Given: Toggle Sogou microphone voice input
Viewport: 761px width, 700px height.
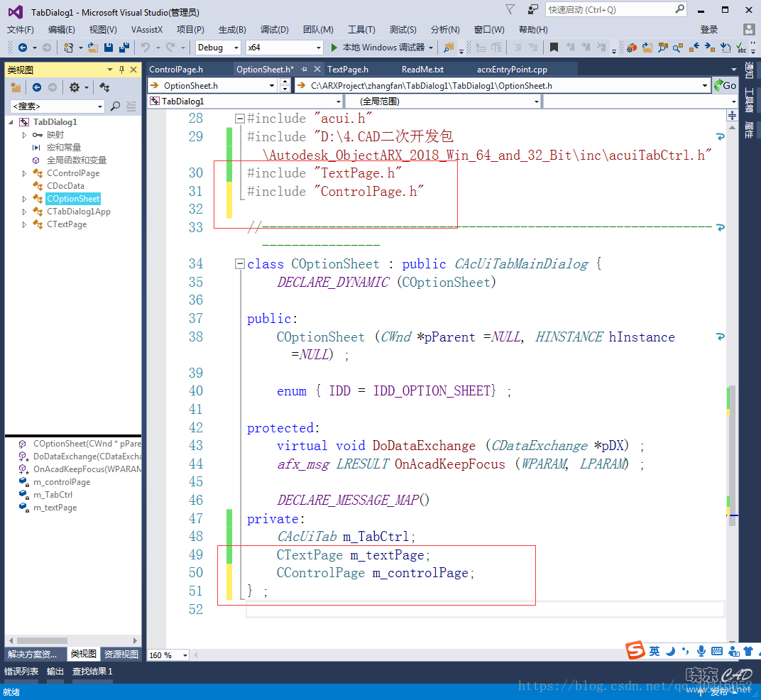Looking at the screenshot, I should coord(701,652).
